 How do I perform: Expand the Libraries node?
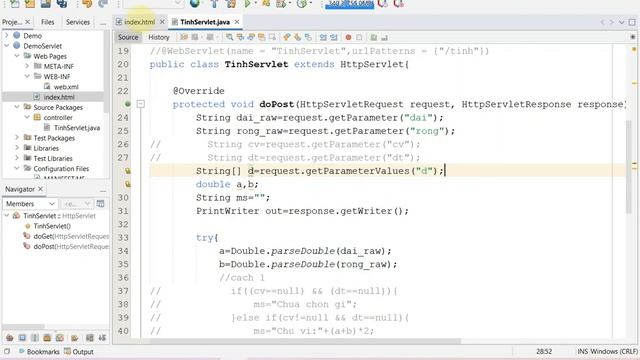(x=17, y=148)
